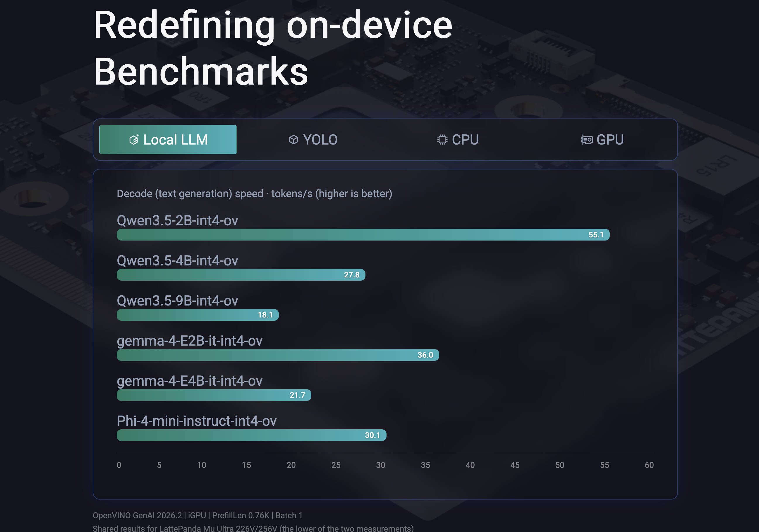
Task: Click the Qwen3.5-2B-int4-ov bar
Action: (363, 235)
